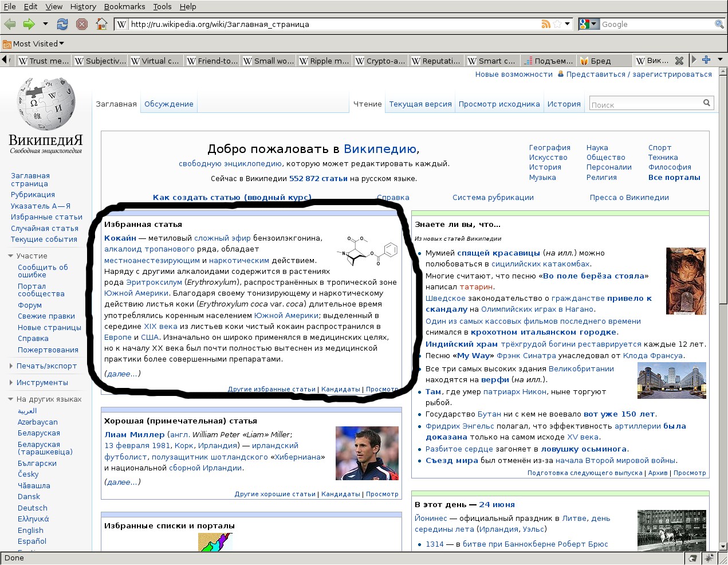Close the current Вик... tab
The height and width of the screenshot is (565, 728).
click(679, 61)
